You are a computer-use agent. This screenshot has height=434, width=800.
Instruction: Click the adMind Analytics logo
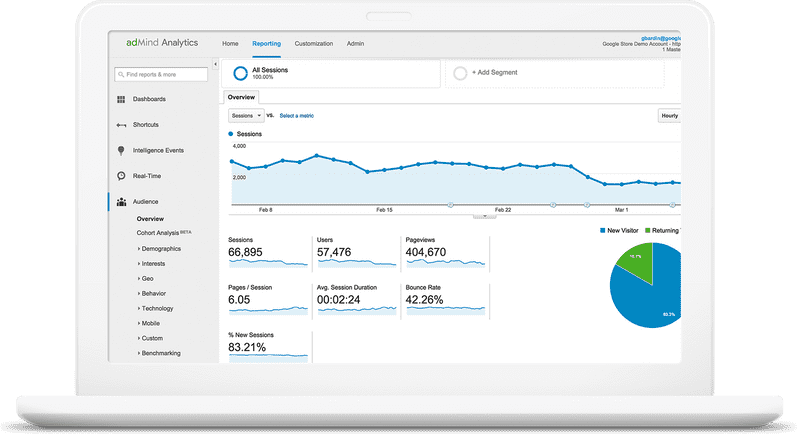pos(161,44)
